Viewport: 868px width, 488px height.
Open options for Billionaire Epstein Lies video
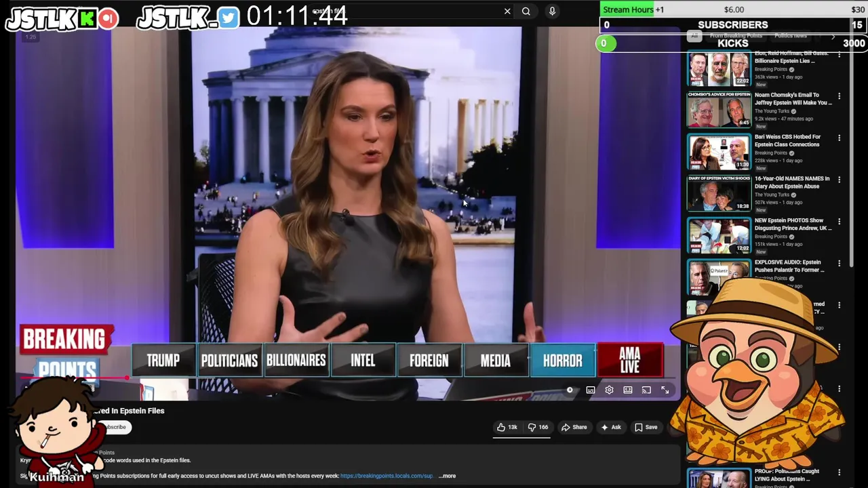point(839,54)
